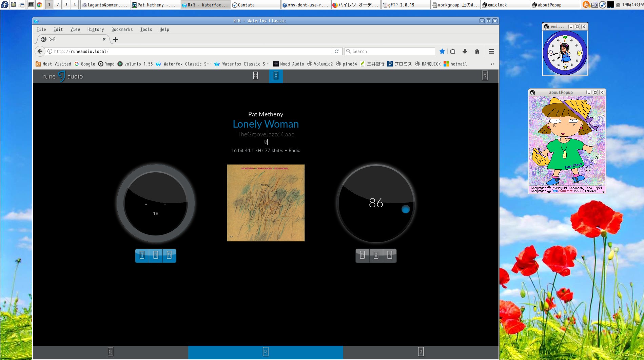Select the Previous track control
Image resolution: width=644 pixels, height=360 pixels.
[362, 255]
